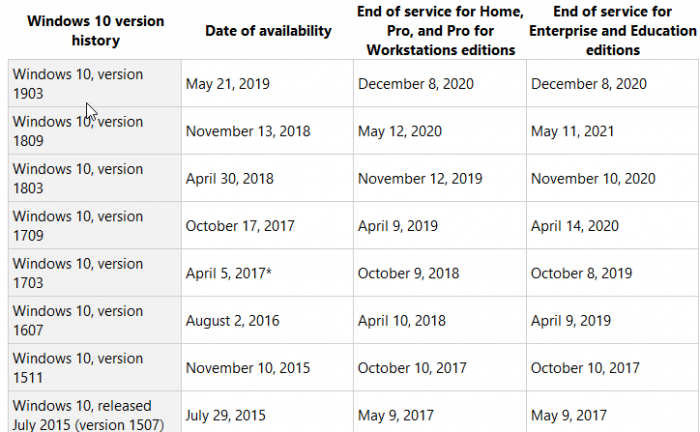
Task: Select the version 1507 row label
Action: coord(82,414)
